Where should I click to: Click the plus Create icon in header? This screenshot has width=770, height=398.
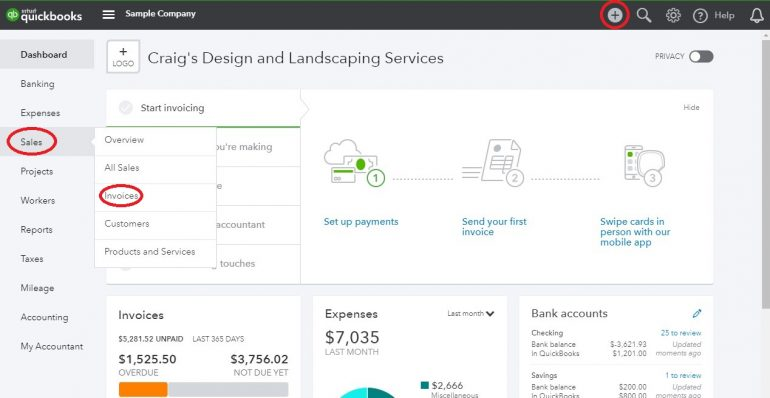click(x=614, y=15)
